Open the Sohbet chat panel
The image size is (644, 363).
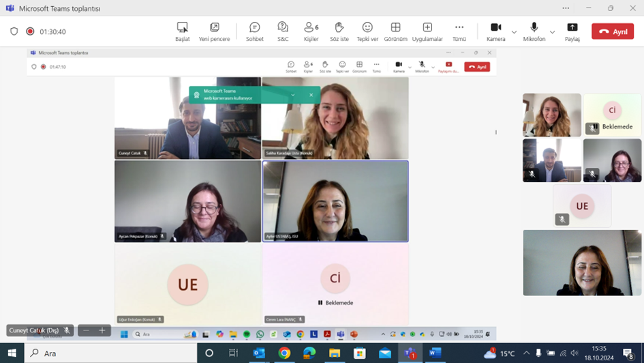pos(254,31)
